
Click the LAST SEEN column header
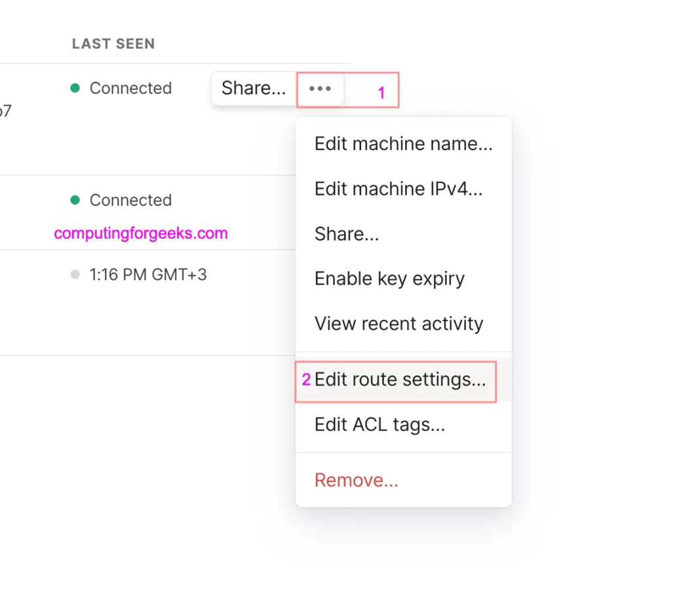(113, 44)
